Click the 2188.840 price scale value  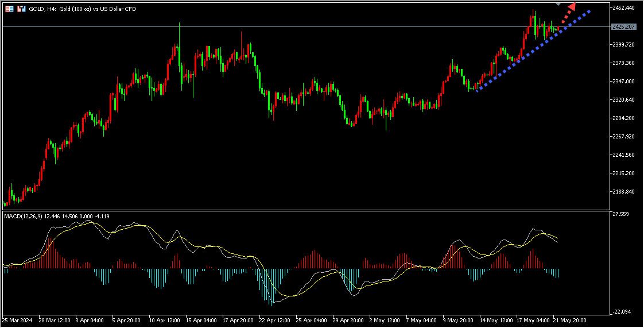(x=623, y=192)
